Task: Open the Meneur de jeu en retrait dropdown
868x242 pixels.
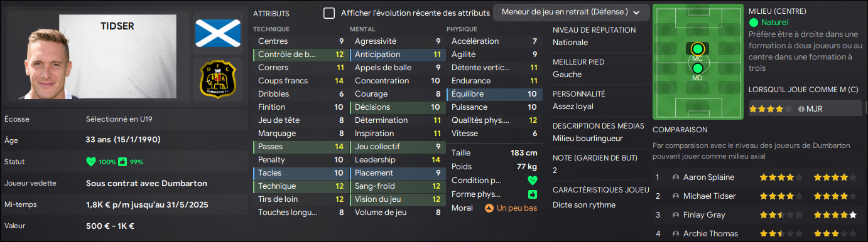Action: (571, 12)
